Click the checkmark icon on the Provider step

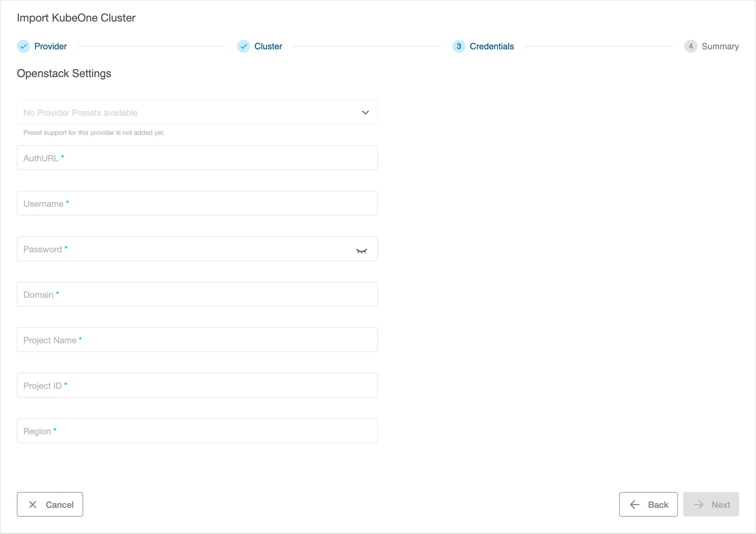coord(23,46)
